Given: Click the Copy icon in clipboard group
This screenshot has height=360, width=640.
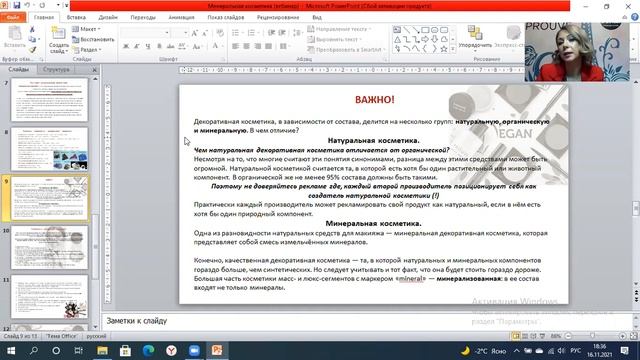Looking at the screenshot, I should click(32, 39).
